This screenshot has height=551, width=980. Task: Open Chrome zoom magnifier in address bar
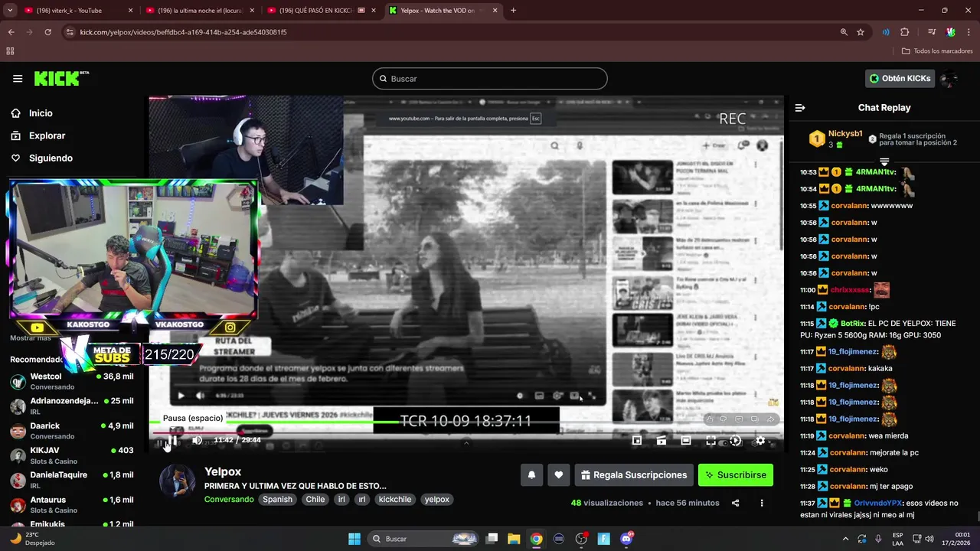click(844, 32)
